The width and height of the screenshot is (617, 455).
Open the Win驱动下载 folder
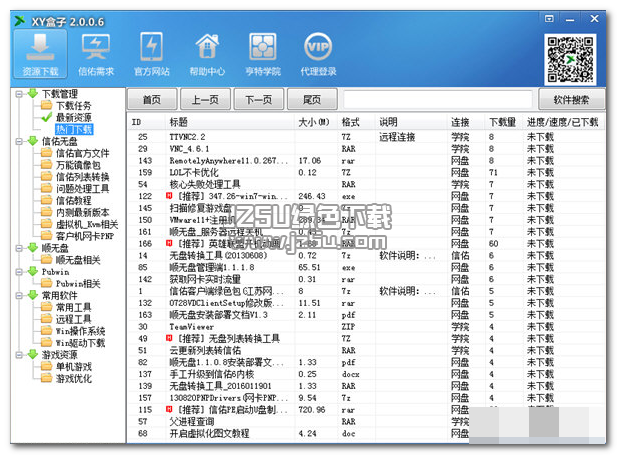tap(80, 343)
